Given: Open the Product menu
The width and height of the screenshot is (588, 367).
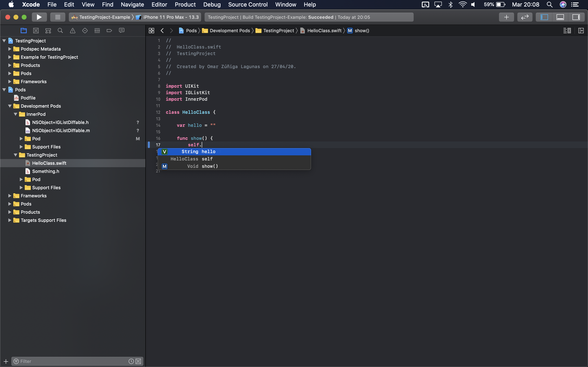Looking at the screenshot, I should coord(185,5).
